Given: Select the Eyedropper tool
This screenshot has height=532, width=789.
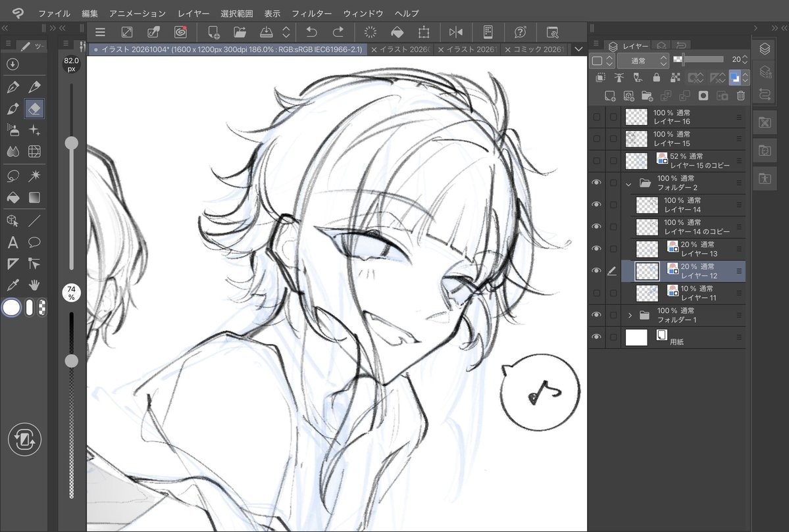Looking at the screenshot, I should (x=13, y=285).
